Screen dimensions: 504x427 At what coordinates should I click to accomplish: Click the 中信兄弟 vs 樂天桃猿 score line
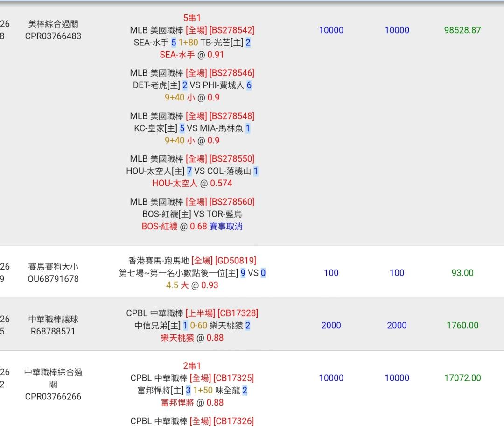point(192,325)
